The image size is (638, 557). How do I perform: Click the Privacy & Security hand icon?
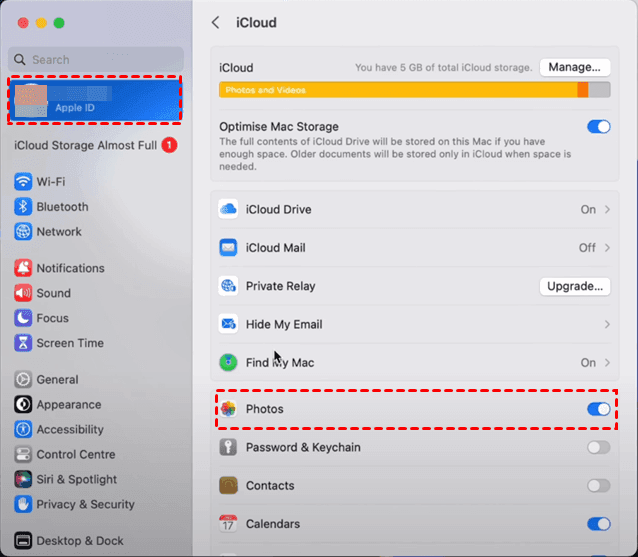pos(23,505)
